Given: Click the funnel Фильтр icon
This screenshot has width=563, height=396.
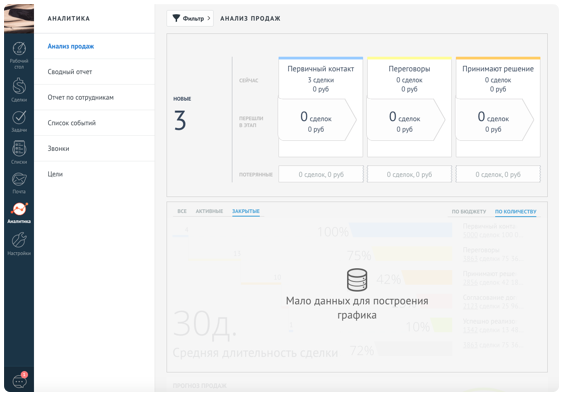Looking at the screenshot, I should (x=176, y=18).
